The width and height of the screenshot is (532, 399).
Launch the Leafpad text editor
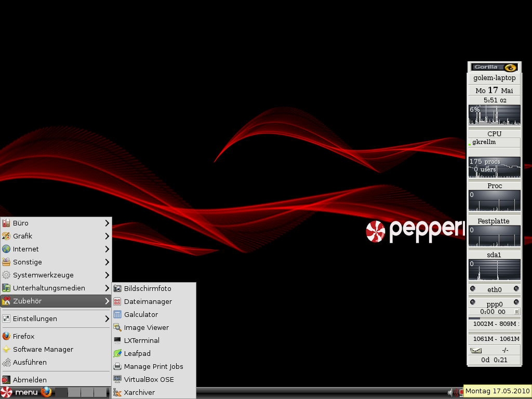click(x=137, y=353)
